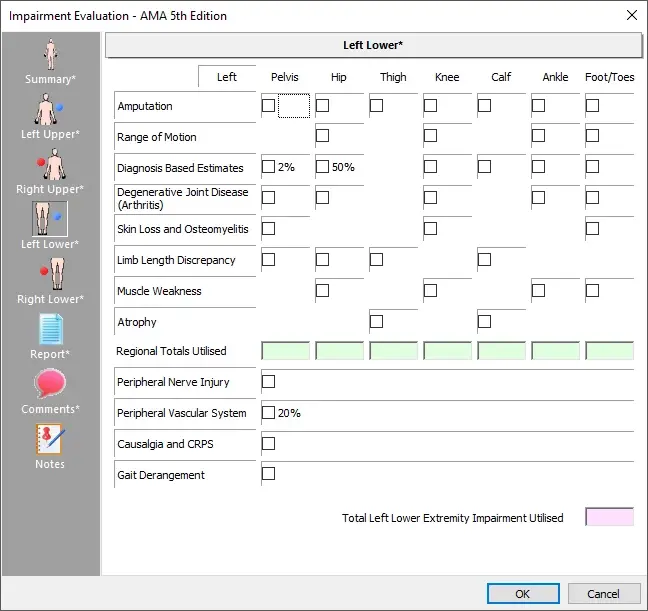Enable Muscle Weakness for Ankle
The height and width of the screenshot is (611, 648).
[538, 291]
